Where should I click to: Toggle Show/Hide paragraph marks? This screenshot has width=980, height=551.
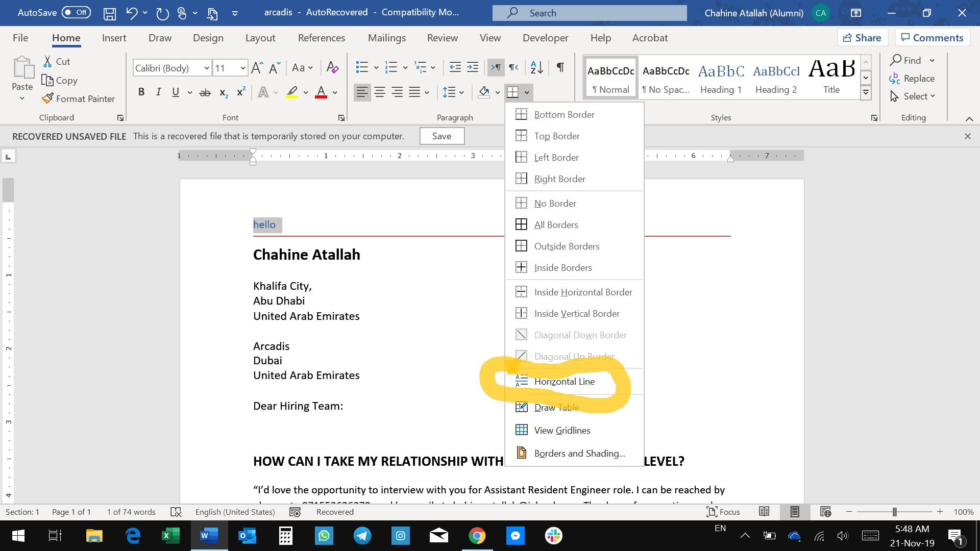pyautogui.click(x=560, y=67)
